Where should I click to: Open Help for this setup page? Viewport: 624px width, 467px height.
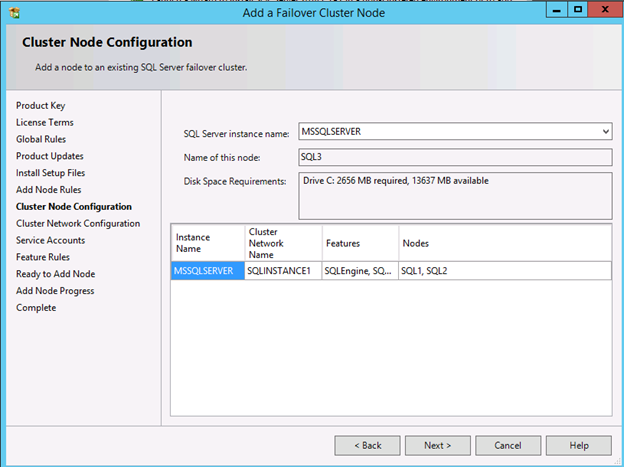click(x=579, y=445)
